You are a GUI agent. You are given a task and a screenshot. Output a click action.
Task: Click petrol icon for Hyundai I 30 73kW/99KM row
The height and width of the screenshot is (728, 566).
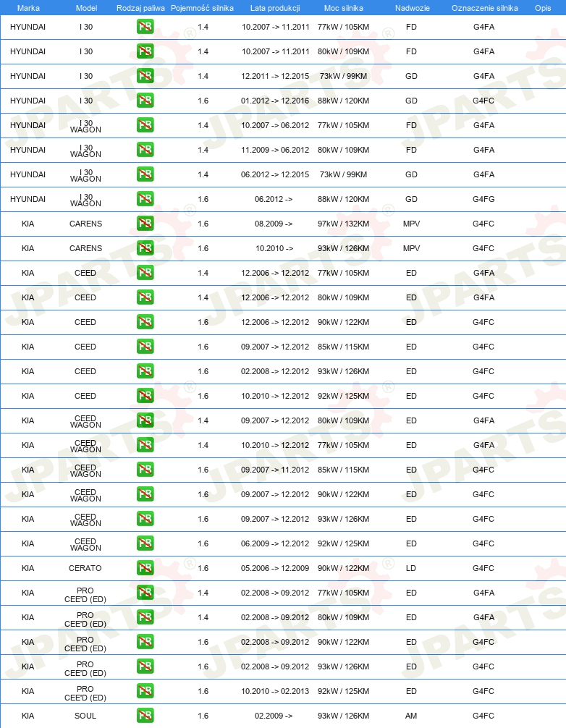pyautogui.click(x=145, y=76)
